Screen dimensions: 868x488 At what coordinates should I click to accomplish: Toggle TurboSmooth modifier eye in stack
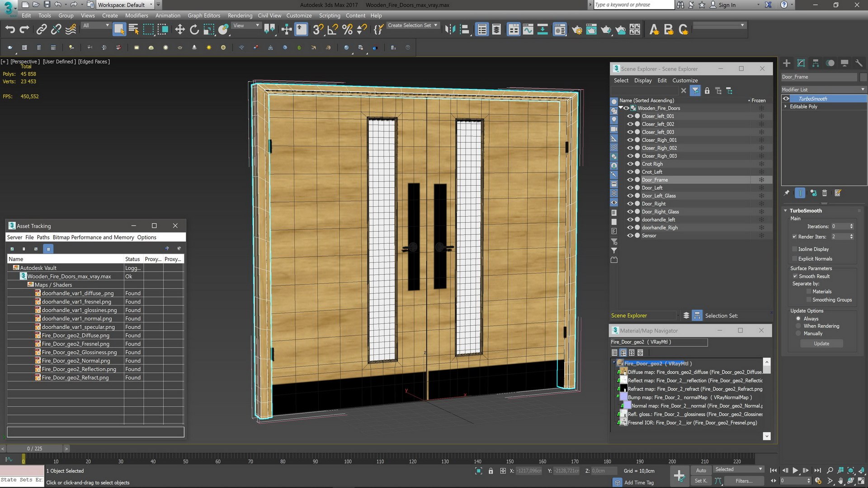tap(786, 99)
